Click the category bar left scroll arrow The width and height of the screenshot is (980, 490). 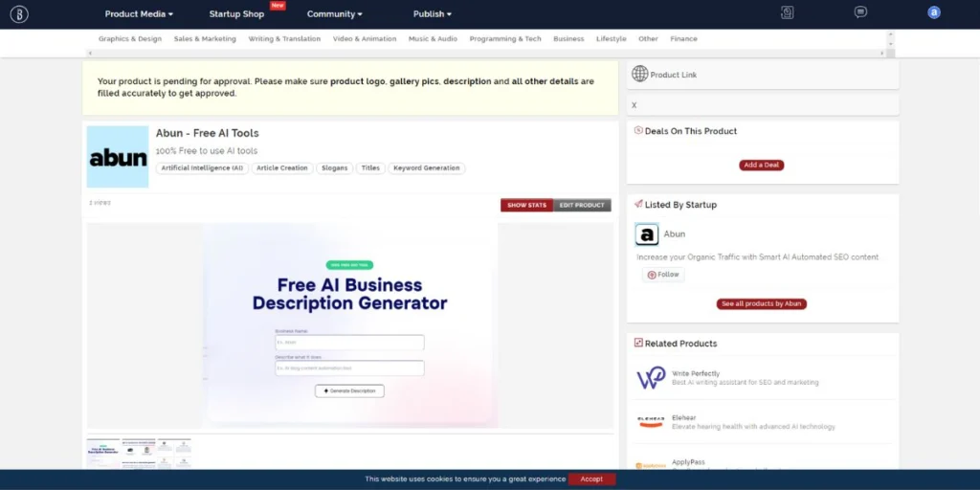(90, 54)
